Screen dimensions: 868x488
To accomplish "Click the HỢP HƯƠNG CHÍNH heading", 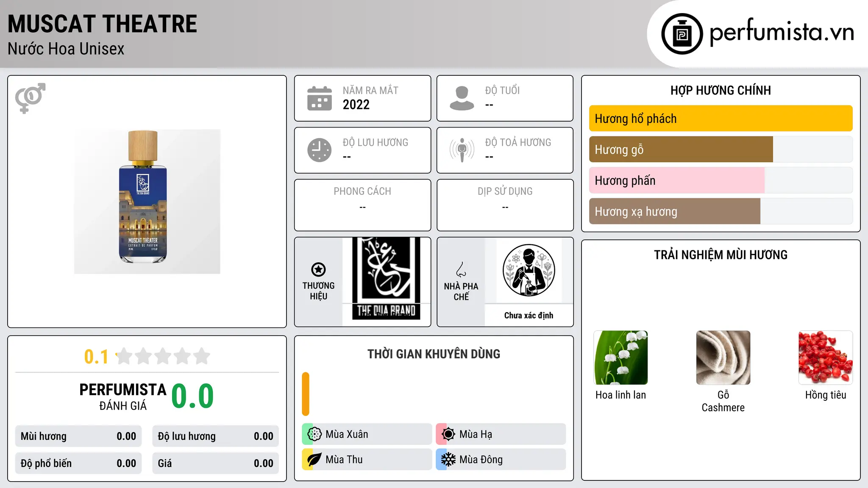I will [721, 90].
